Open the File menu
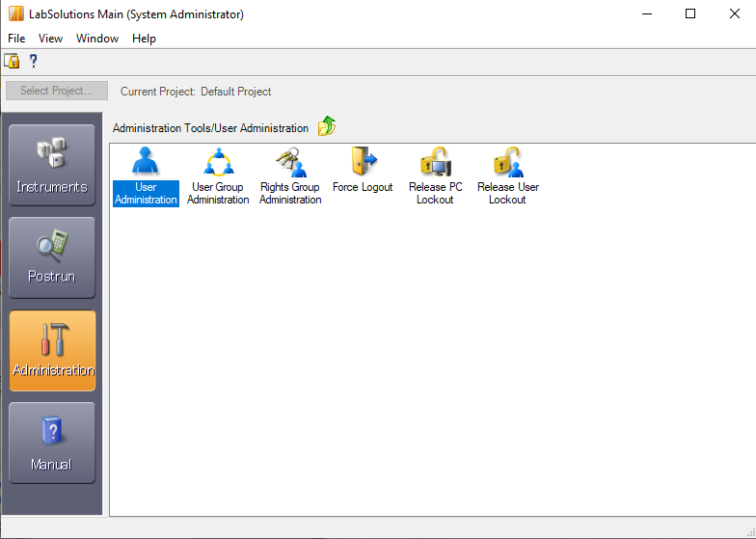The width and height of the screenshot is (756, 539). tap(16, 39)
